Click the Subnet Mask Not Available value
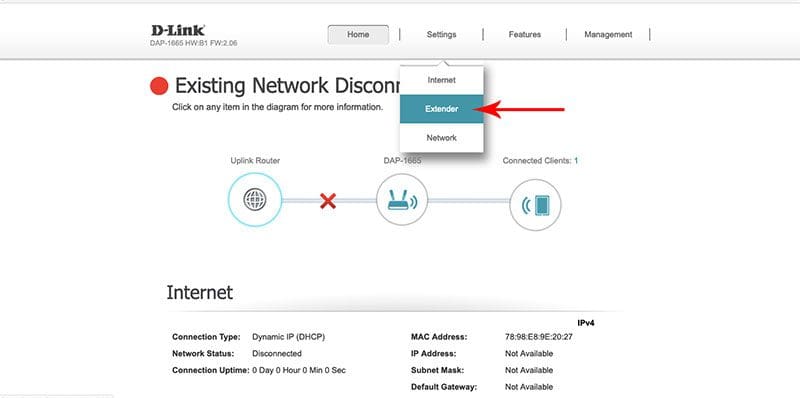Screen dimensions: 800x398 point(529,370)
